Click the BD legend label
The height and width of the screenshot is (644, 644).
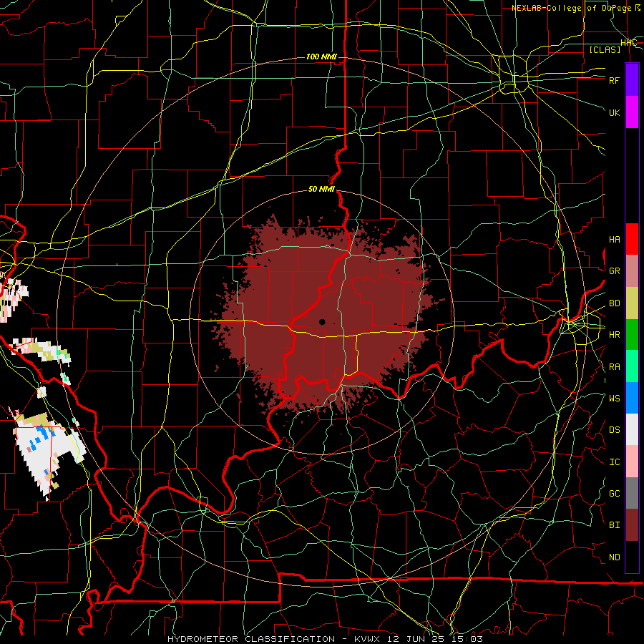pos(614,303)
